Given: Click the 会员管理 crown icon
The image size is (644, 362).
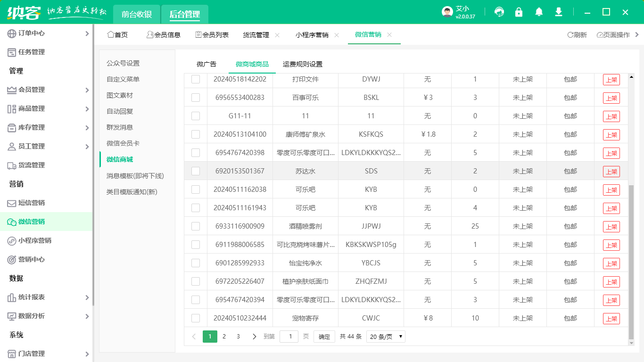Looking at the screenshot, I should pyautogui.click(x=12, y=90).
